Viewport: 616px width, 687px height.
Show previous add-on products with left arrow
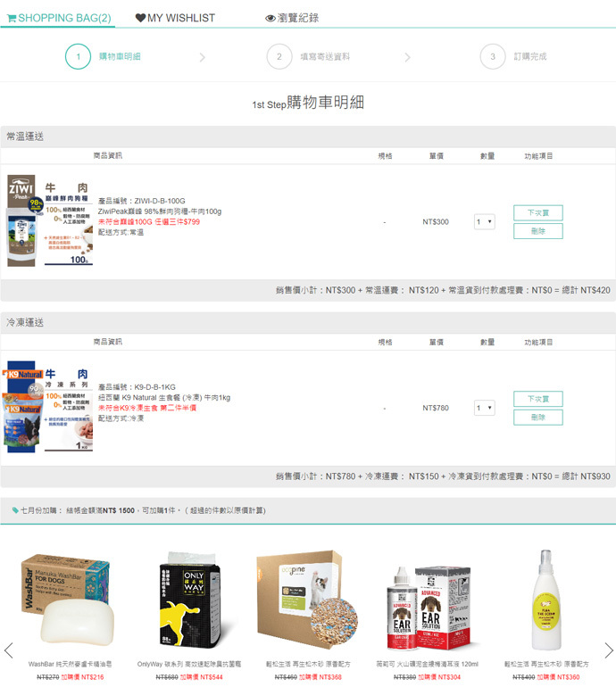[8, 650]
